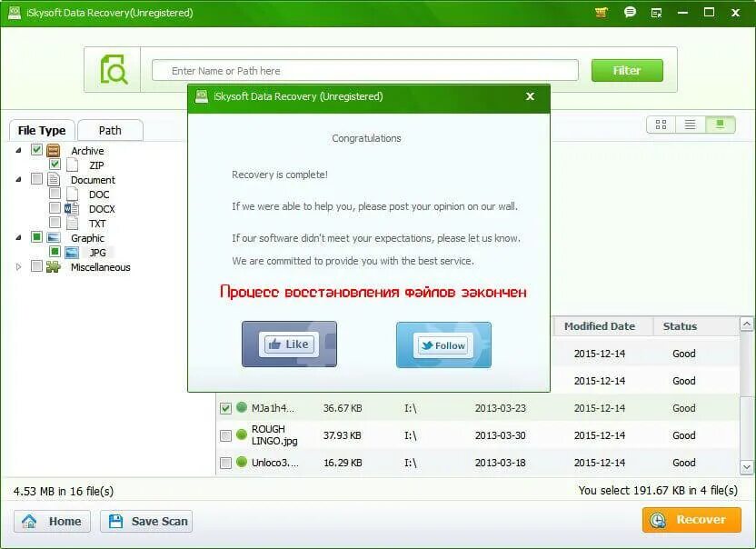Click the register key icon in title bar

coord(656,13)
